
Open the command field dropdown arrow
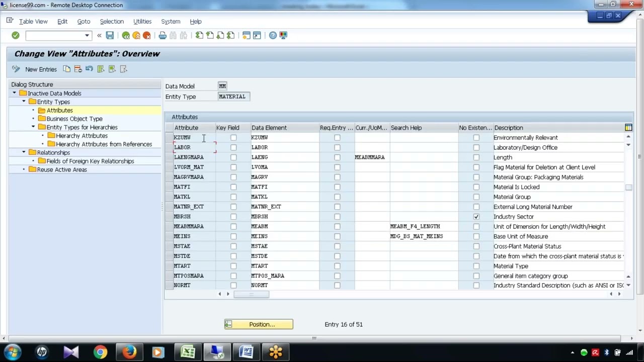click(87, 35)
